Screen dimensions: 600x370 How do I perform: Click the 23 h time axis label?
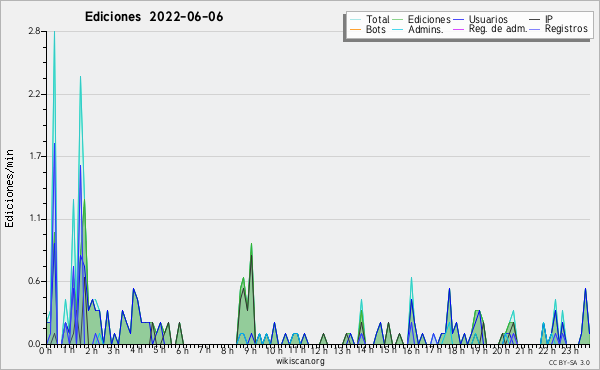coord(571,350)
